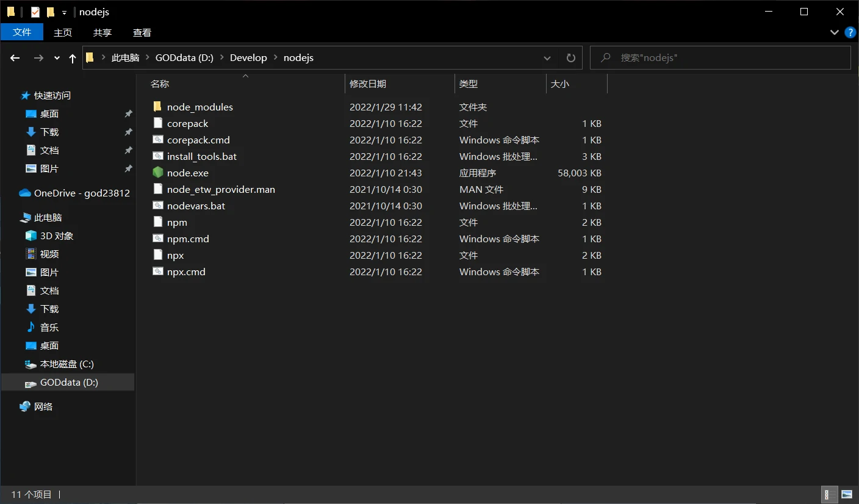
Task: Expand the GODdata (D:) breadcrumb chevron
Action: [221, 58]
